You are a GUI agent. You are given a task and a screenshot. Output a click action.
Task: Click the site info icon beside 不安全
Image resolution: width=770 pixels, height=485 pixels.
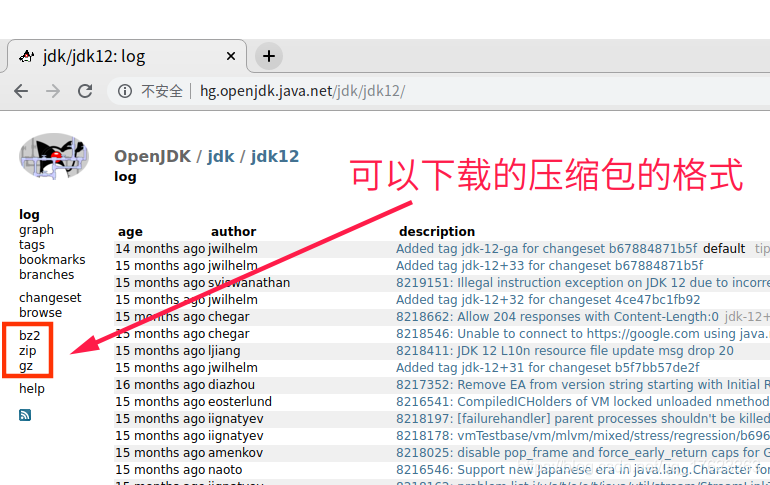[125, 91]
